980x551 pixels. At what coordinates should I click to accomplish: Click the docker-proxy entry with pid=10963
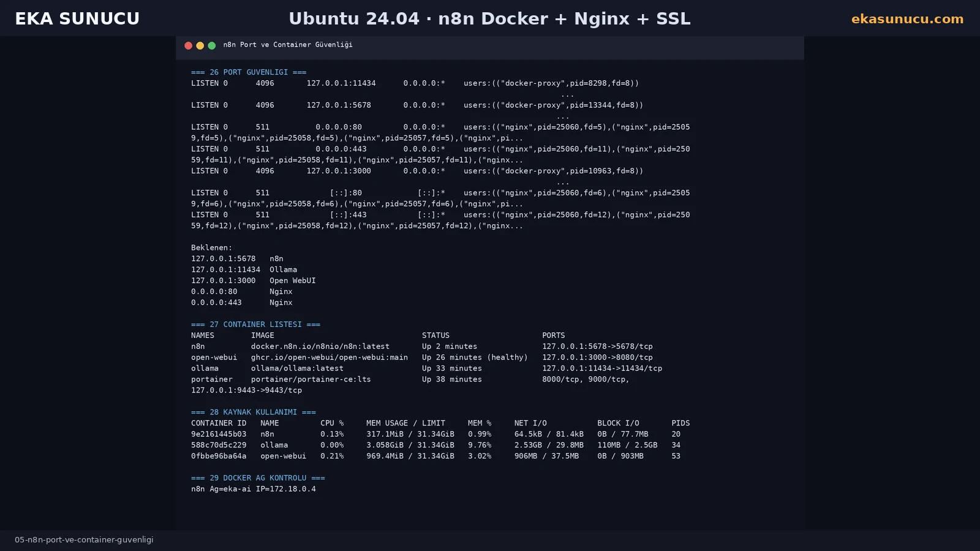[554, 171]
